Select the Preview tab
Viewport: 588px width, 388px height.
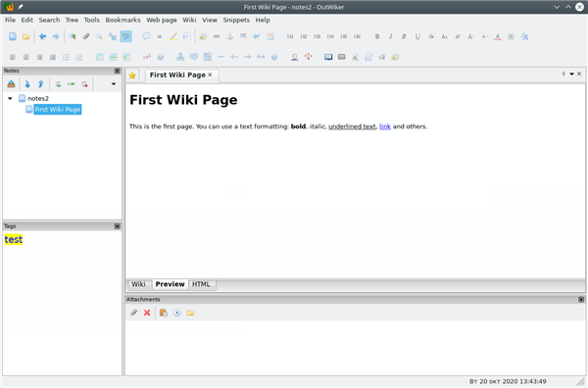[x=170, y=284]
